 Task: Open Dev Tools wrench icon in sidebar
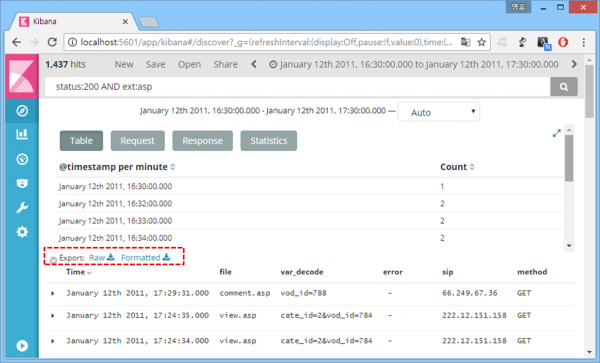click(22, 208)
